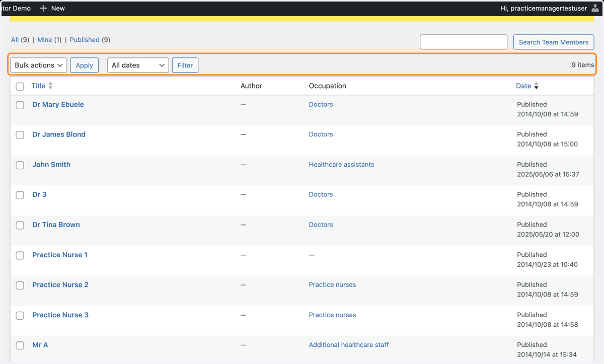
Task: Open Practice Nurse 3 entry
Action: [60, 315]
